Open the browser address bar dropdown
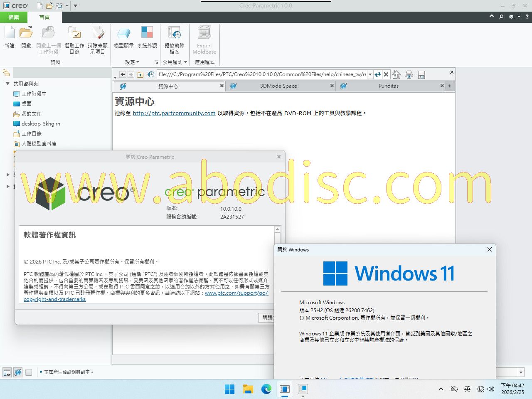 pyautogui.click(x=370, y=74)
